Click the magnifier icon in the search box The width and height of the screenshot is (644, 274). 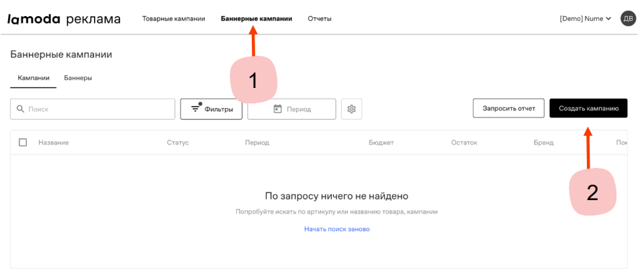point(21,109)
